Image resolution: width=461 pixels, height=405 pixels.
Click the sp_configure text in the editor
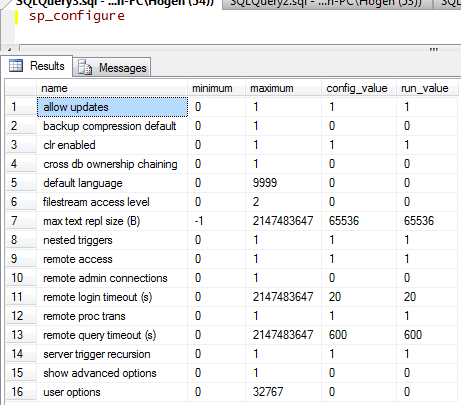(77, 16)
